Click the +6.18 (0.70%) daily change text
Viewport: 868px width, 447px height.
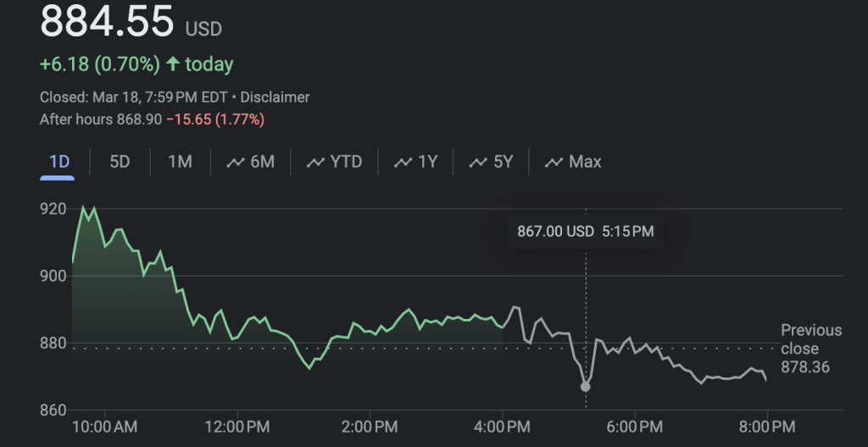click(x=99, y=64)
